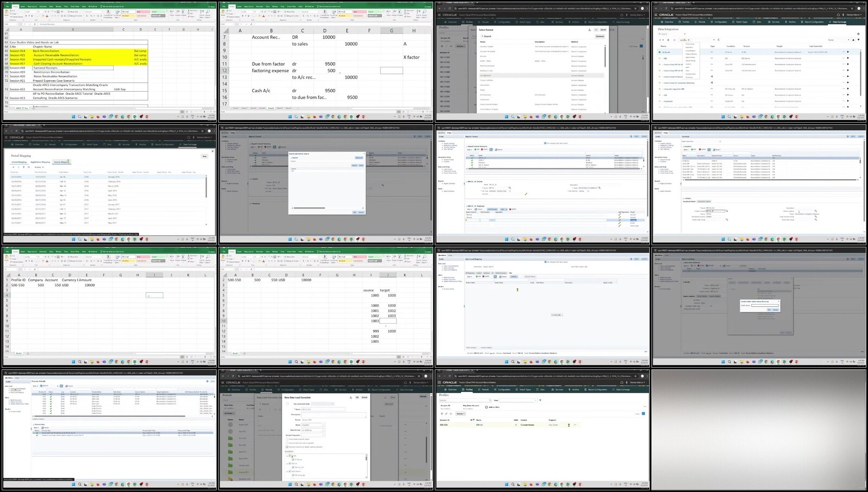The height and width of the screenshot is (492, 868).
Task: Open the Actions dropdown on the Data Integration page
Action: [684, 40]
